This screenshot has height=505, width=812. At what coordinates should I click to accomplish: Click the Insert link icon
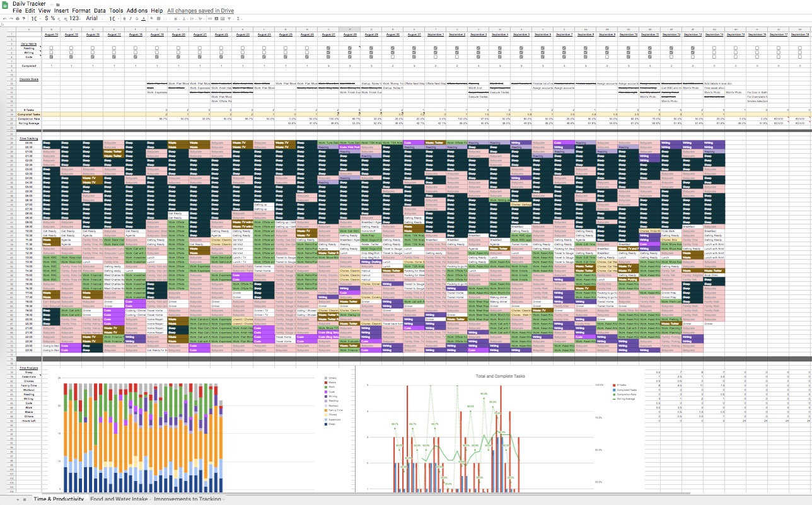tap(210, 19)
